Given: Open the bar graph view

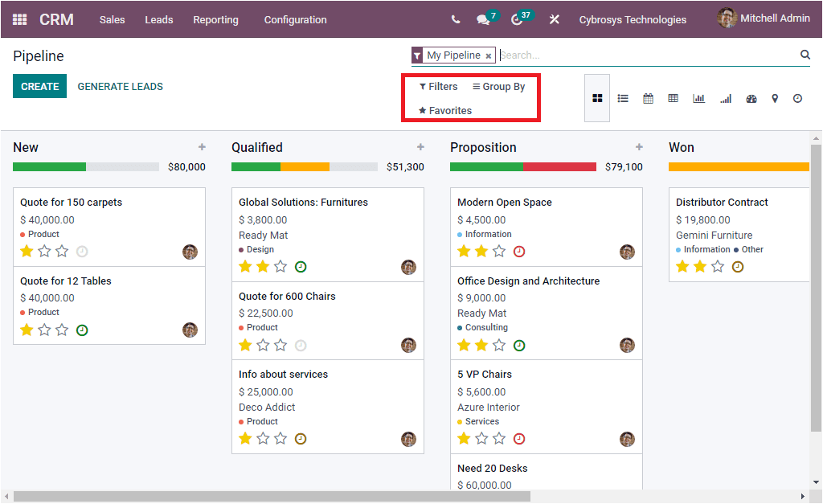Looking at the screenshot, I should click(698, 98).
